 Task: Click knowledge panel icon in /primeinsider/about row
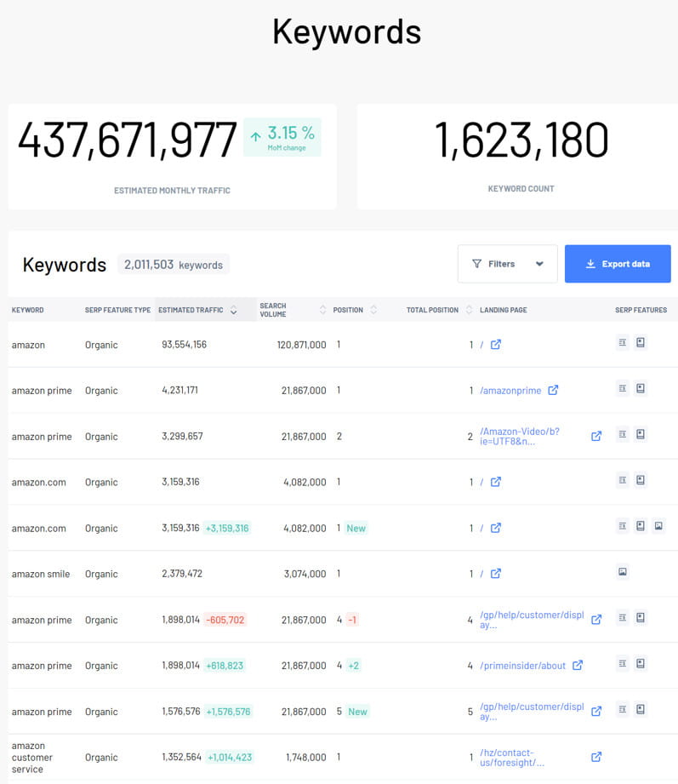click(x=641, y=663)
